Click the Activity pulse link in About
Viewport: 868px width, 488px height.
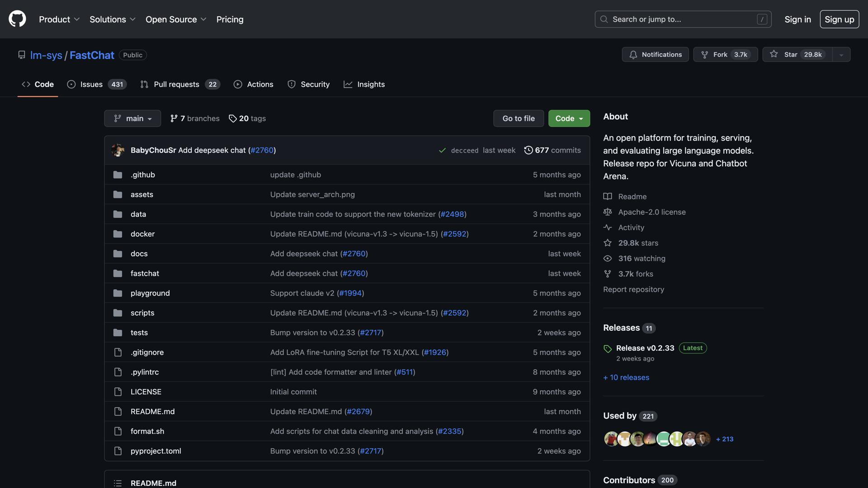(x=631, y=227)
